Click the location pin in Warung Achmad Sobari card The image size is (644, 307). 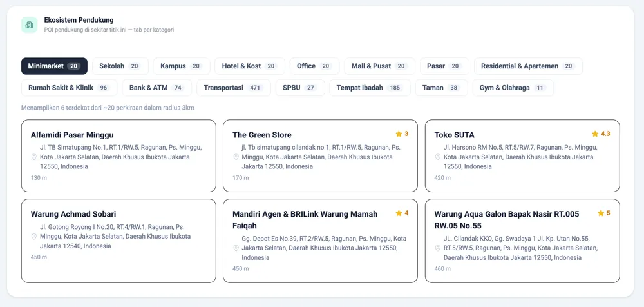pyautogui.click(x=34, y=236)
